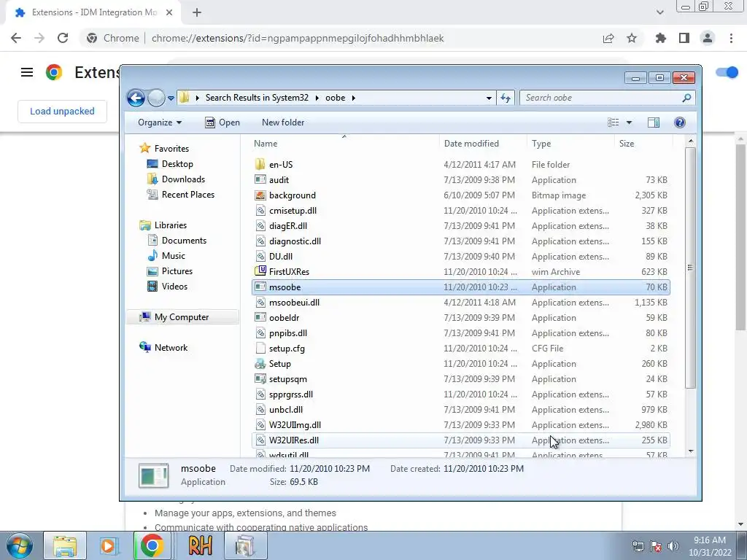This screenshot has width=747, height=560.
Task: Select the en-US folder icon
Action: click(x=260, y=164)
